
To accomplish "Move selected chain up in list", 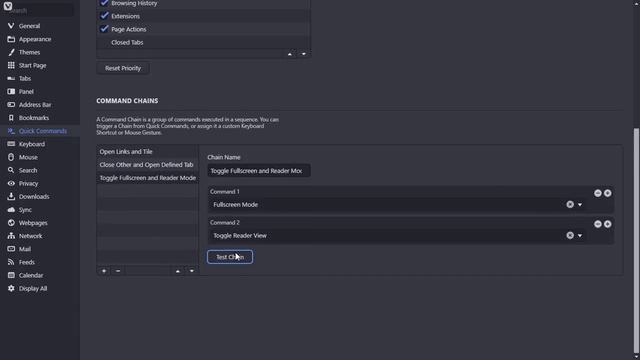I will point(178,271).
